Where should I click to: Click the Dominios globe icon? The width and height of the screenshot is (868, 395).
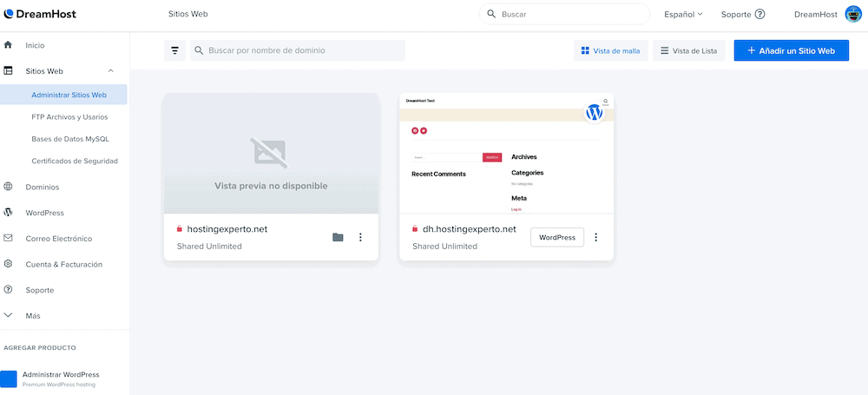(x=8, y=187)
